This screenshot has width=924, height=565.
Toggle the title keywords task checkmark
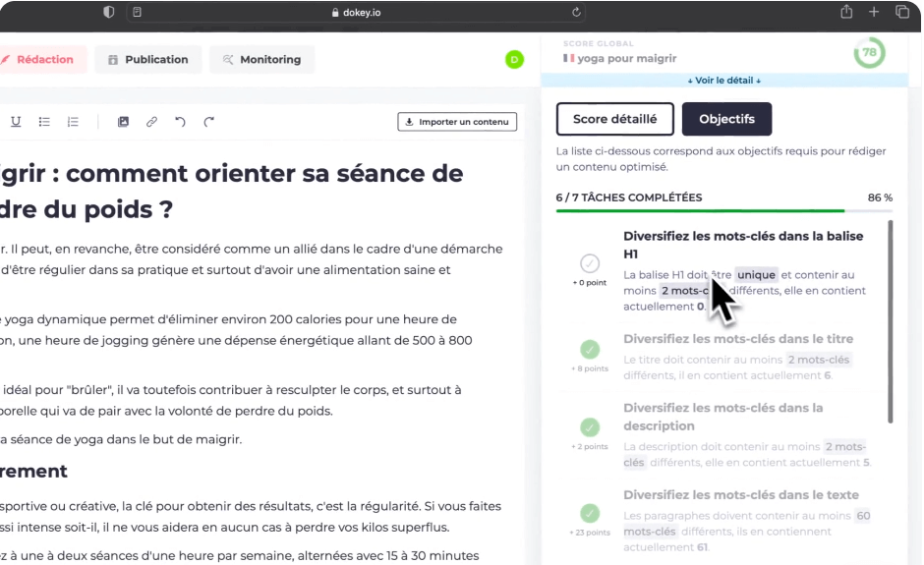(x=589, y=350)
